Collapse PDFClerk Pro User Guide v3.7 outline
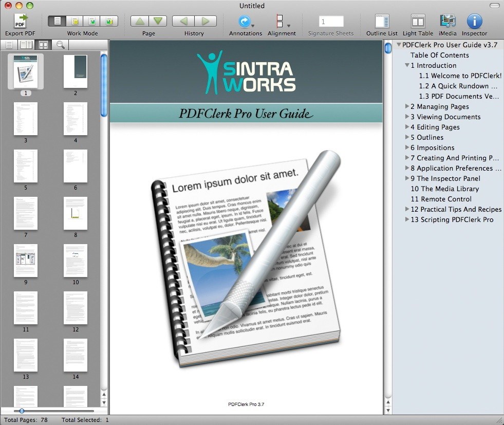 point(399,45)
